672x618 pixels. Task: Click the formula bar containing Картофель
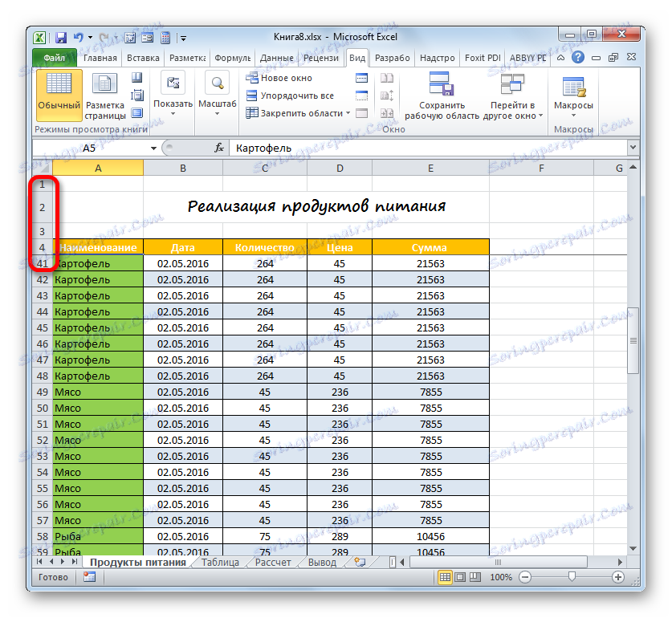(x=429, y=148)
